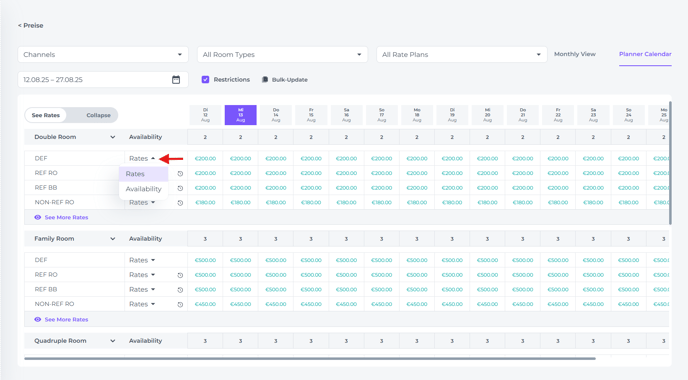Click Double Room NON-REF RO €180.00 for Mi 13 Aug

click(x=240, y=203)
